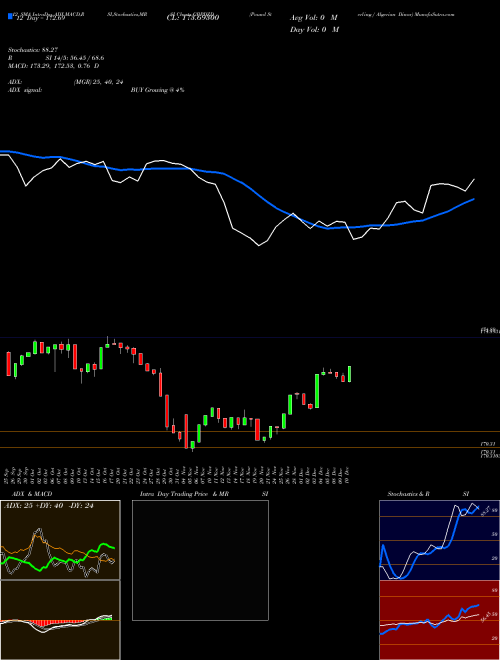The width and height of the screenshot is (500, 660).
Task: Click the ADX (MGR) 25, 40, 24 values
Action: coord(98,82)
